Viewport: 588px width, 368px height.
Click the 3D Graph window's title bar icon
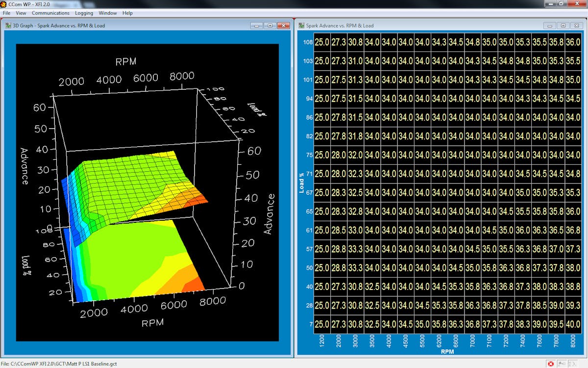(8, 25)
